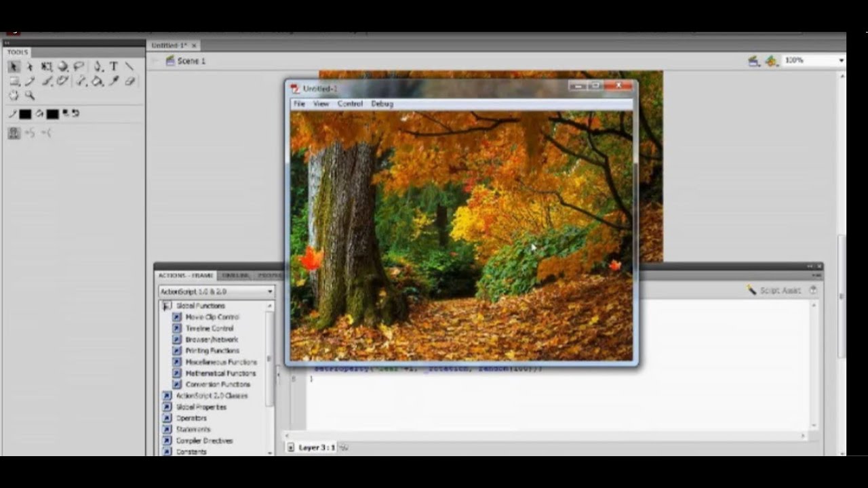Open the Conversion Functions category
Screen dimensions: 868x488
click(218, 384)
